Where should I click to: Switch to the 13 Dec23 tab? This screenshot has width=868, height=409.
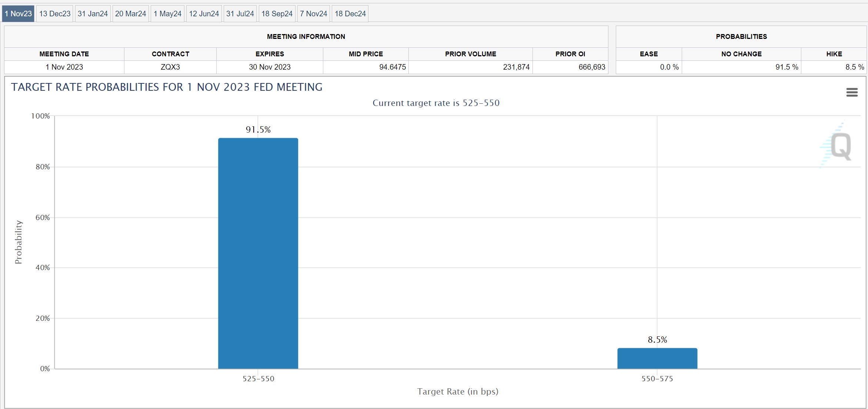55,14
